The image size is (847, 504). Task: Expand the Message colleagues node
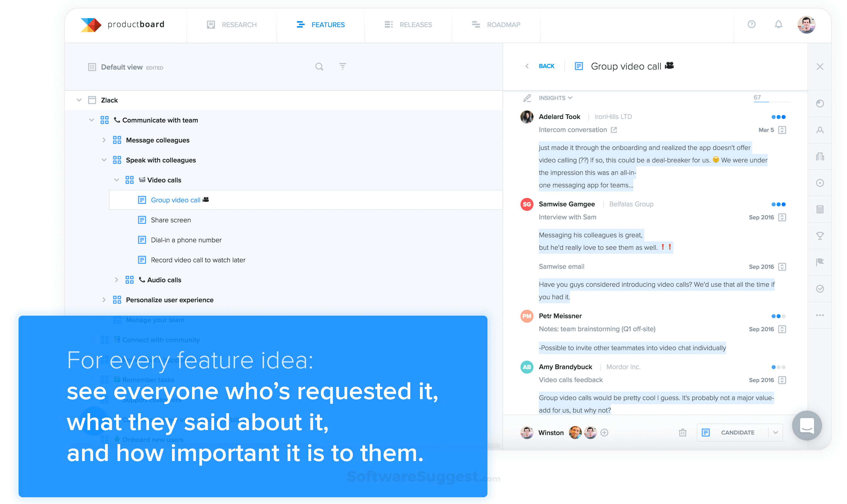(104, 140)
